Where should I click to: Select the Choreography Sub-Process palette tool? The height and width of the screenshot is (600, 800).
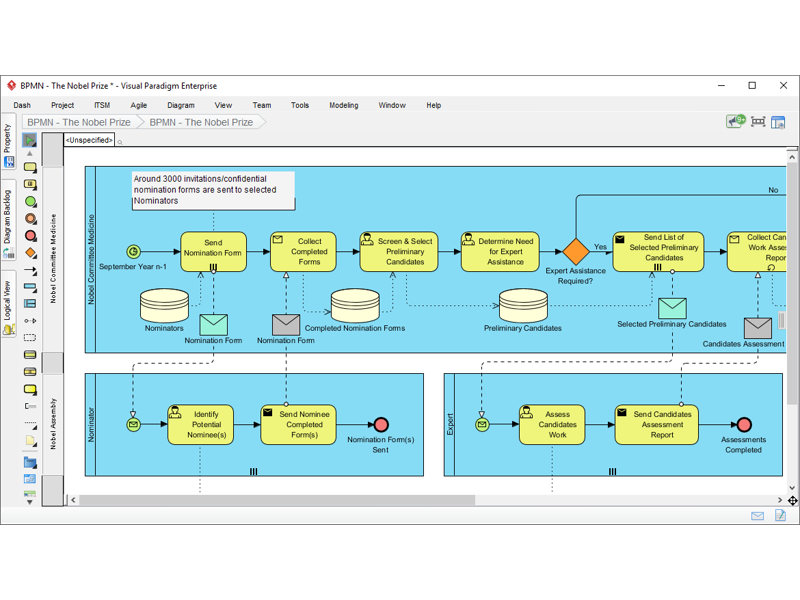[x=30, y=371]
